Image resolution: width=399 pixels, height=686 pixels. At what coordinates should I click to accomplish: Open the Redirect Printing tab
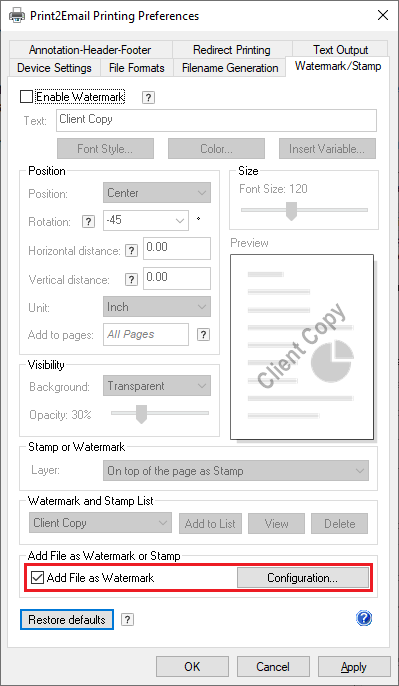point(232,50)
